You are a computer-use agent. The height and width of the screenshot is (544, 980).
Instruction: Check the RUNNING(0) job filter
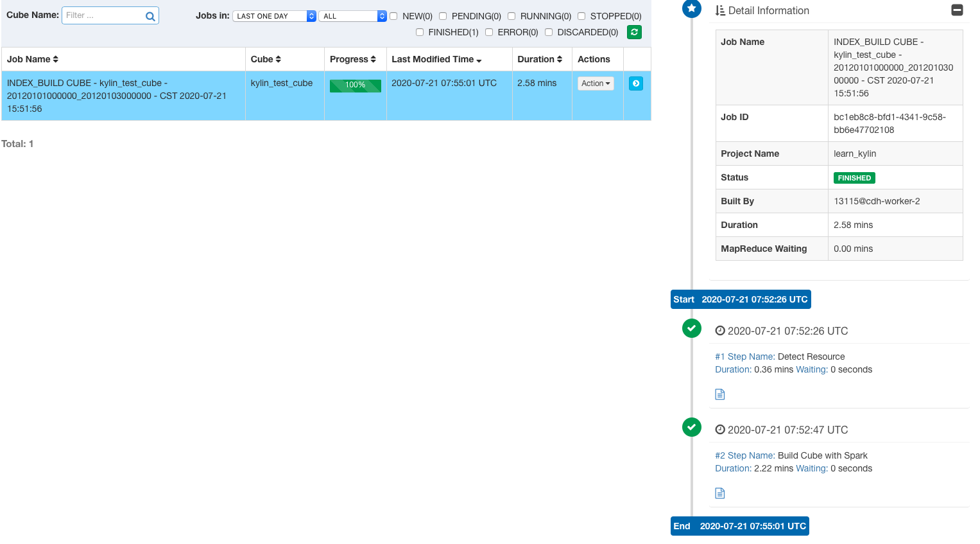[511, 16]
